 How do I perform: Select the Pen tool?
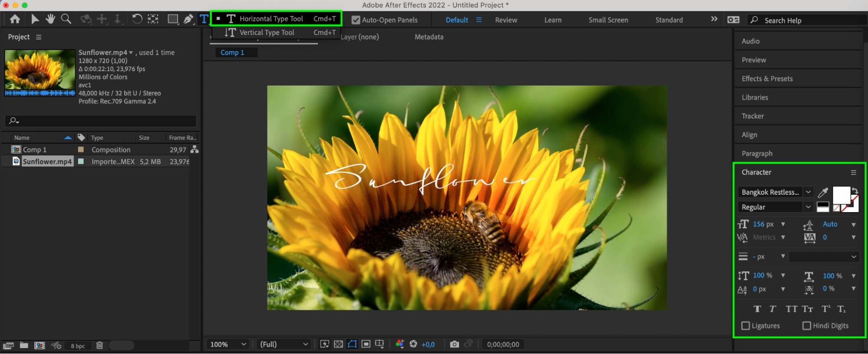tap(188, 19)
